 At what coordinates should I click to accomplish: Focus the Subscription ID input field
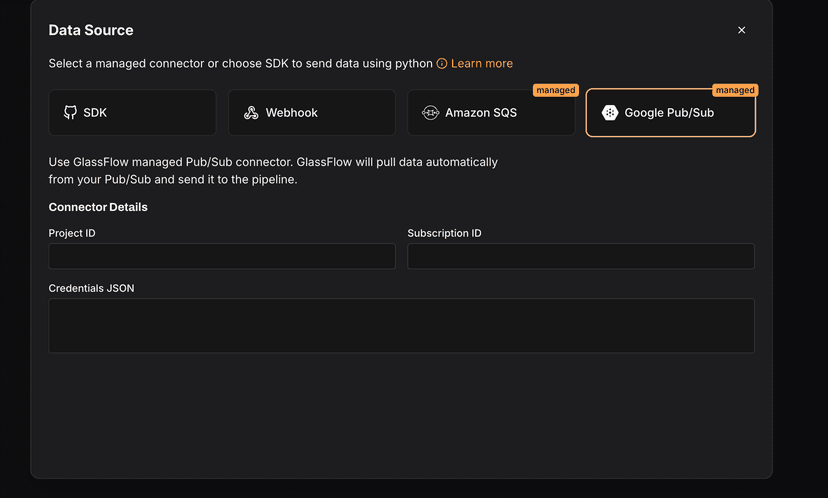pos(581,256)
